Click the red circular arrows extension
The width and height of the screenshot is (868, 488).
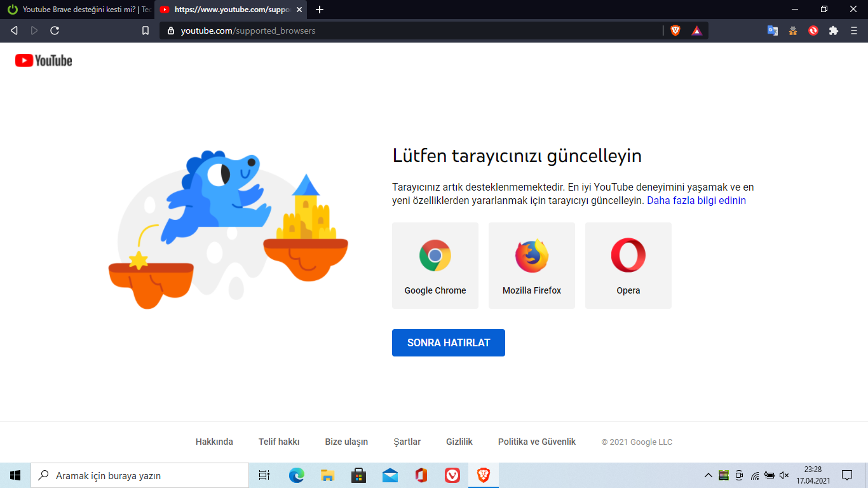coord(813,30)
